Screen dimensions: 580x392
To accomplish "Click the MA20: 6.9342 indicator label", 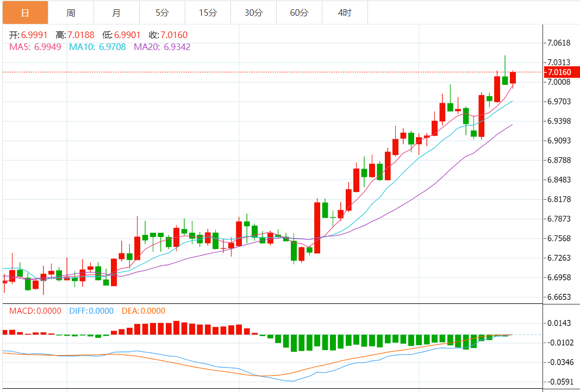I will pos(162,47).
